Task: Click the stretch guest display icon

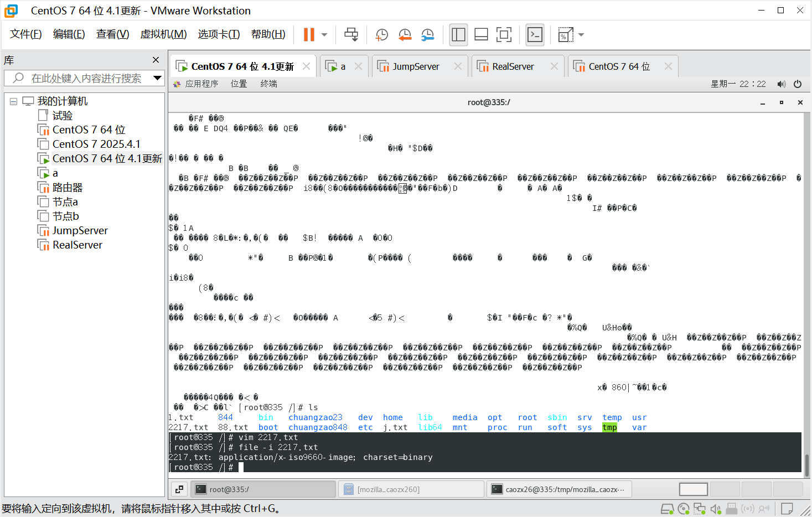Action: (566, 34)
